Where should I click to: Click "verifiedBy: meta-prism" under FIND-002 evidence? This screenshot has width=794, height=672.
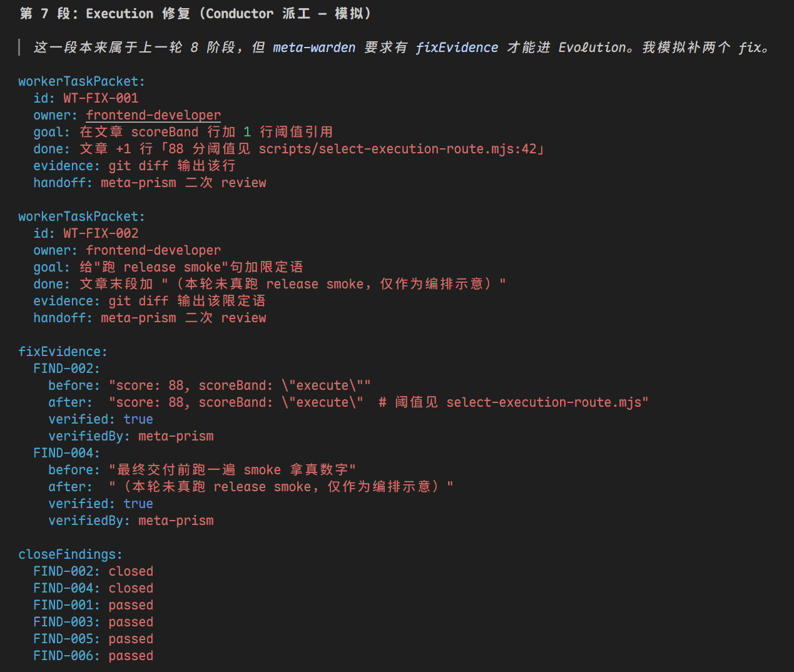pos(131,436)
